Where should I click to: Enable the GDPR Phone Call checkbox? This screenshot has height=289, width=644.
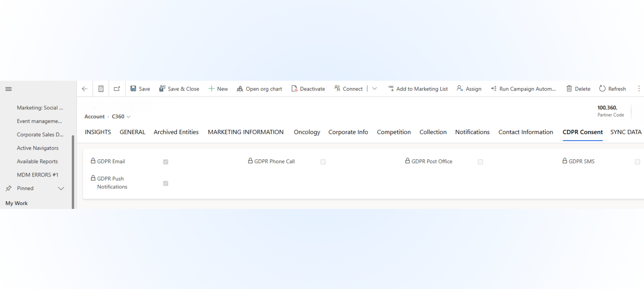[x=323, y=162]
